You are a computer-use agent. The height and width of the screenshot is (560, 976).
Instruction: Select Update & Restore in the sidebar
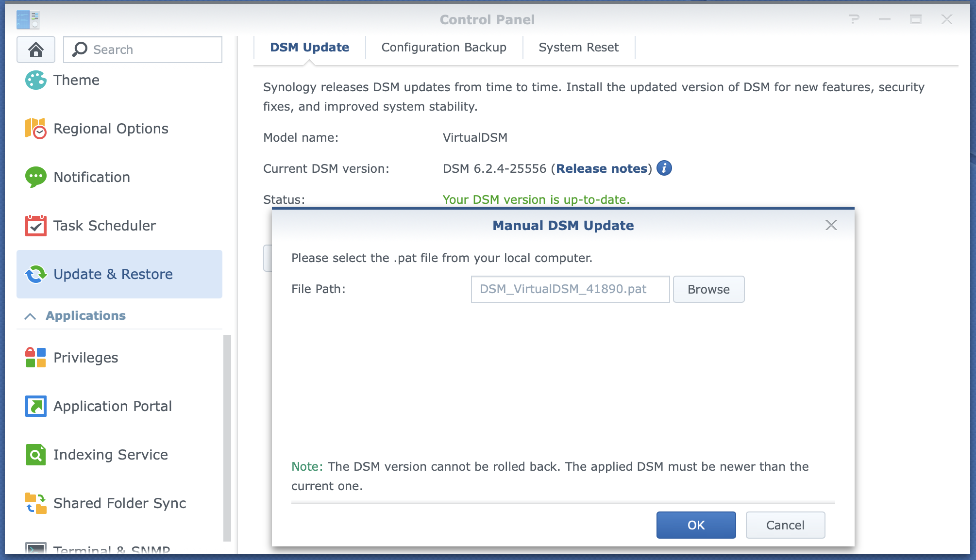coord(119,274)
